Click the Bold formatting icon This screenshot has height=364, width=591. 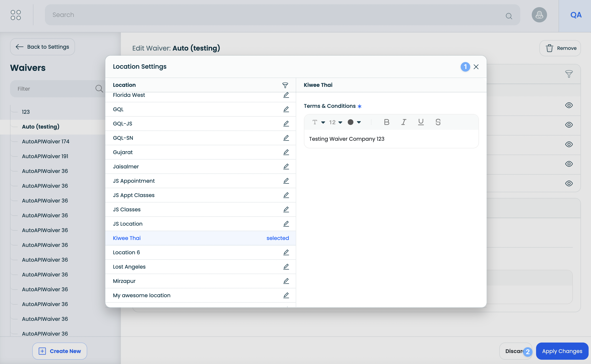(x=386, y=122)
